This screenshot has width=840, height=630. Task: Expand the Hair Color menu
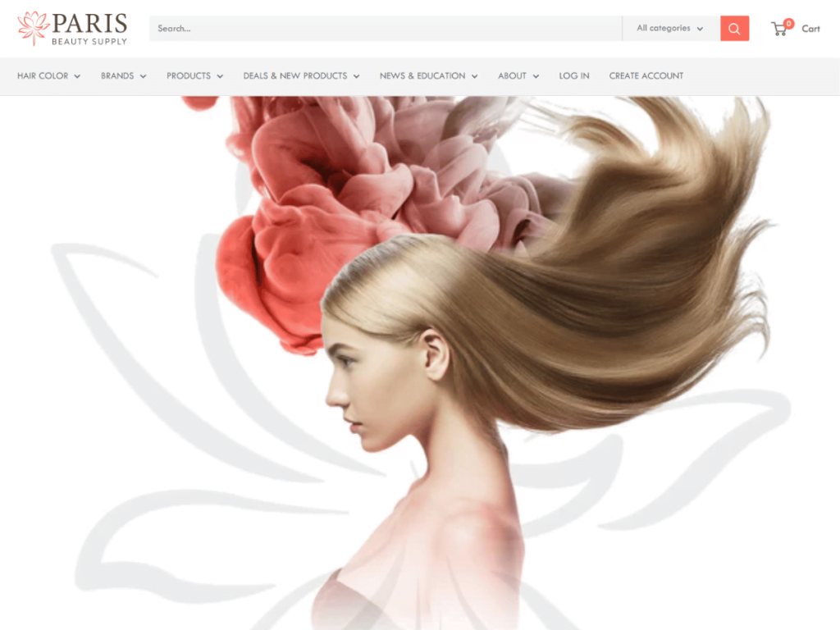click(48, 76)
